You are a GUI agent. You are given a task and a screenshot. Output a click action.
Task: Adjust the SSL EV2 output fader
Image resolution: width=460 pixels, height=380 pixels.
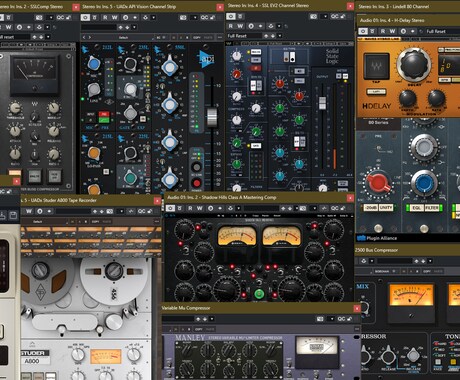pyautogui.click(x=322, y=103)
